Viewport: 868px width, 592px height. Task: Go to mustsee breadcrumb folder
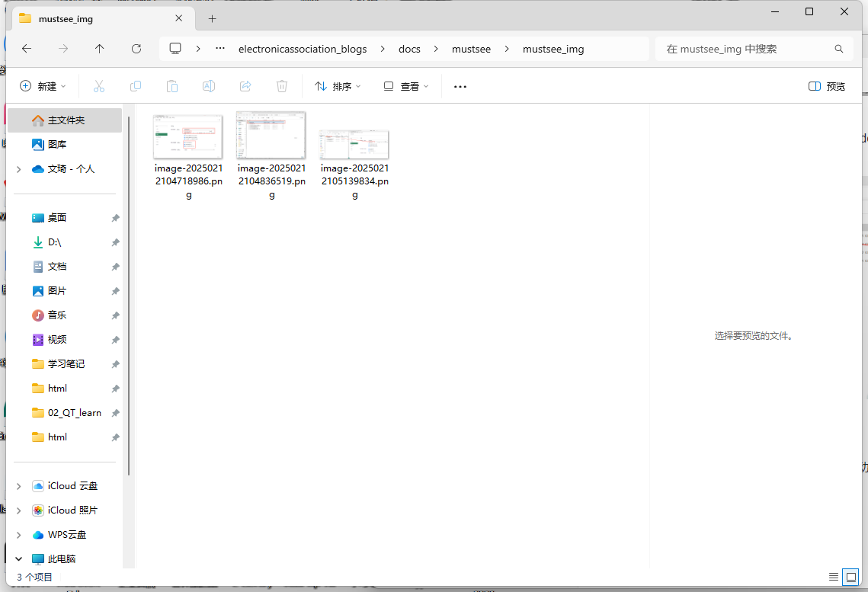(x=471, y=49)
